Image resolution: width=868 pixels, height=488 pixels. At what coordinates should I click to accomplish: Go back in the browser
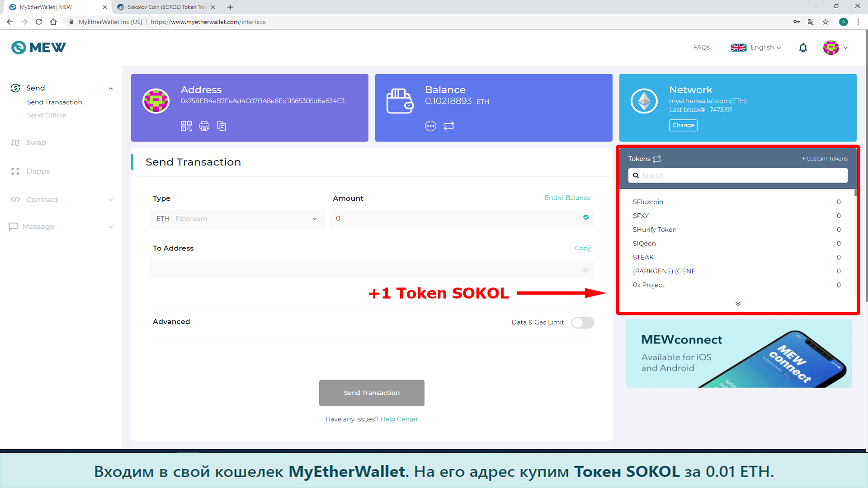click(x=10, y=22)
